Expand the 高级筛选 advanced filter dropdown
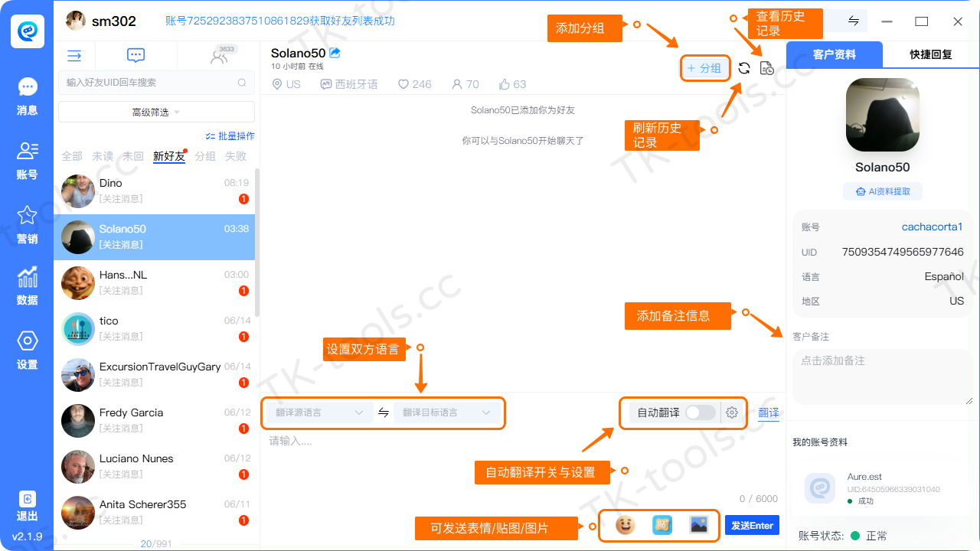Image resolution: width=980 pixels, height=551 pixels. tap(156, 112)
